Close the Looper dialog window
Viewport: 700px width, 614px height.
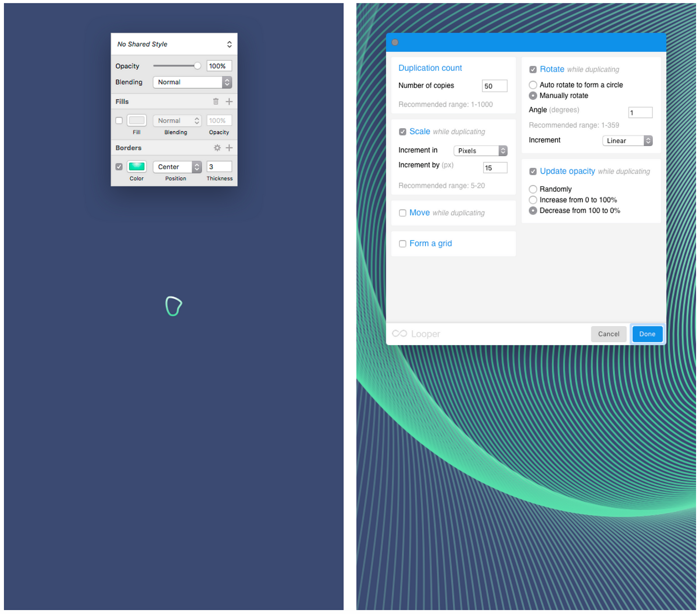coord(395,42)
